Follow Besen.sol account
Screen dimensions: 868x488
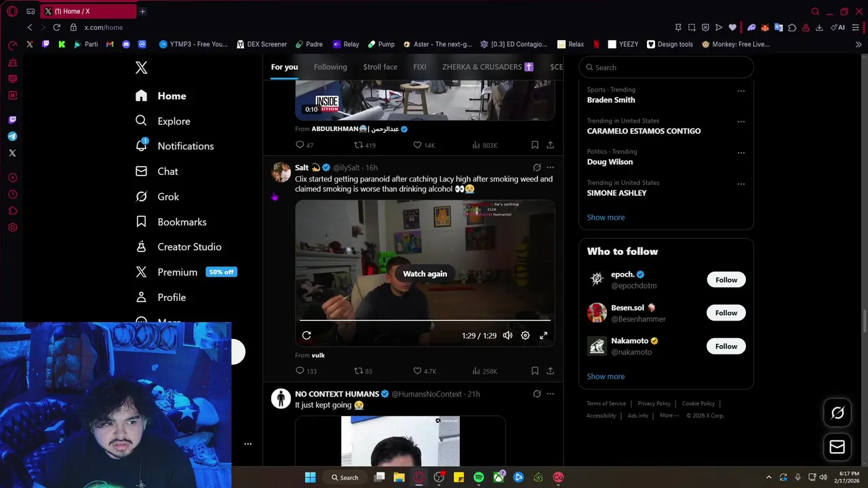[726, 313]
